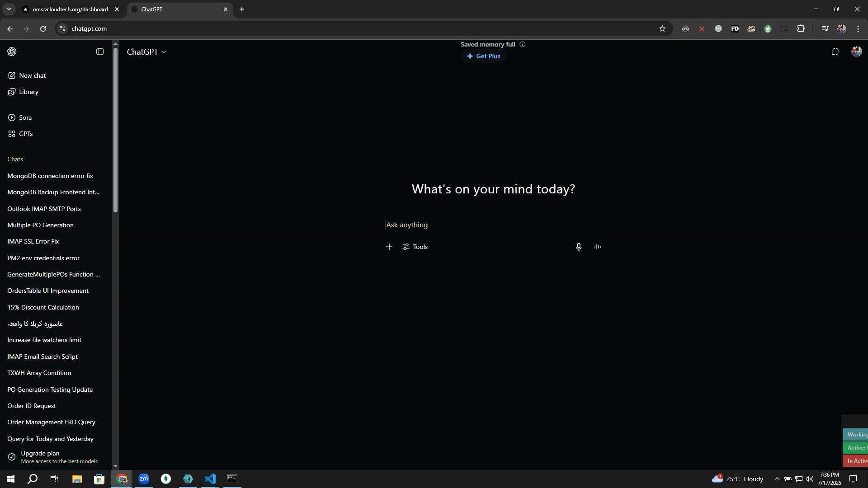Bookmark this page with the star icon
The image size is (868, 488).
(662, 28)
